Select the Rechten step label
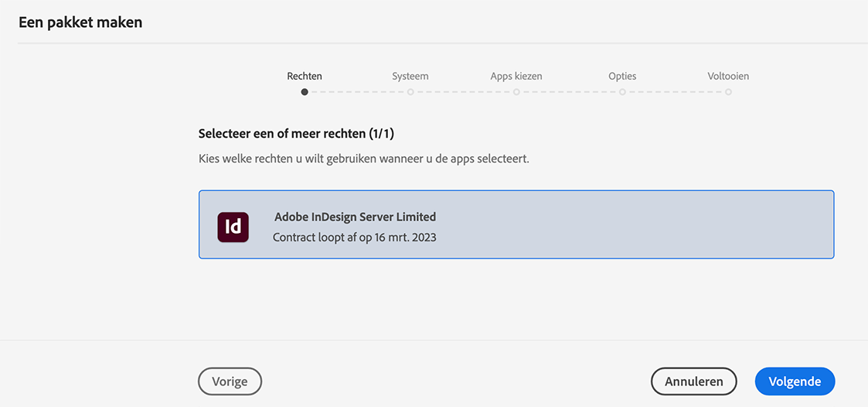Image resolution: width=868 pixels, height=407 pixels. (x=305, y=76)
